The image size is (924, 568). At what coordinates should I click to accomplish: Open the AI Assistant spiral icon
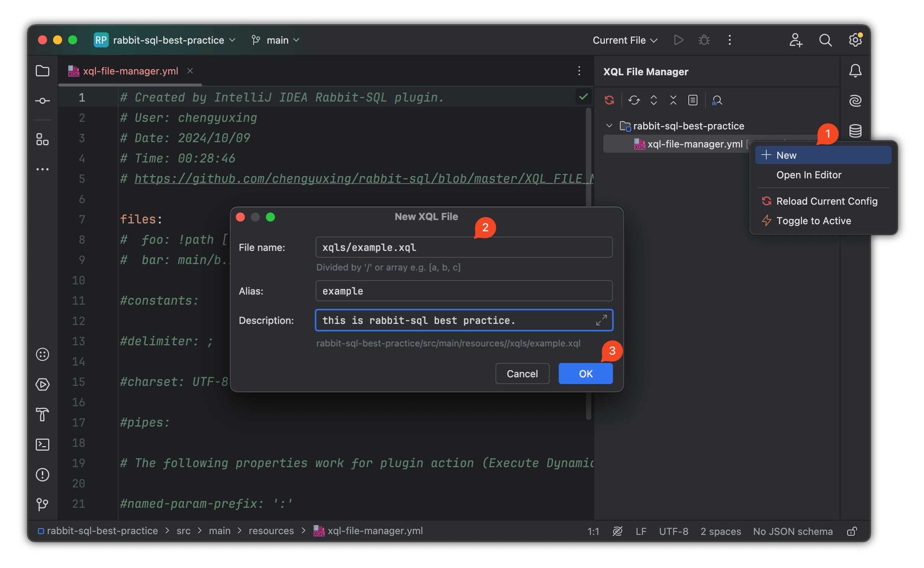pos(855,101)
